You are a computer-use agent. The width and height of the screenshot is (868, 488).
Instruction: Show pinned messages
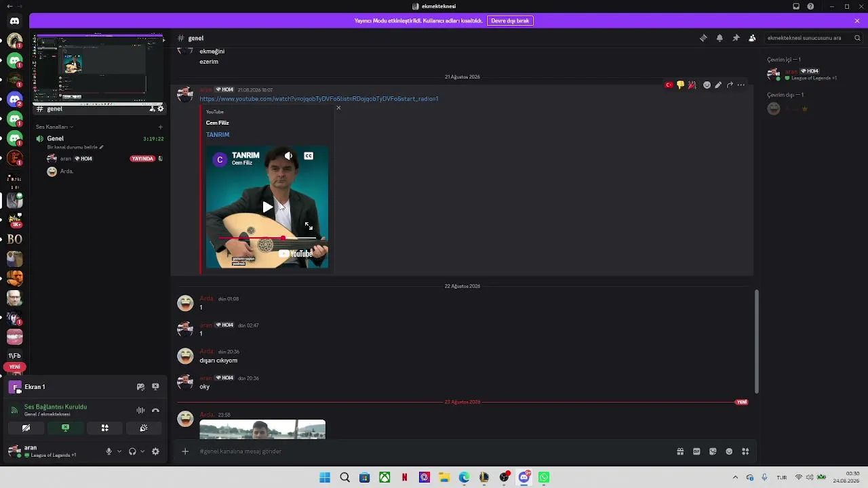(x=736, y=38)
